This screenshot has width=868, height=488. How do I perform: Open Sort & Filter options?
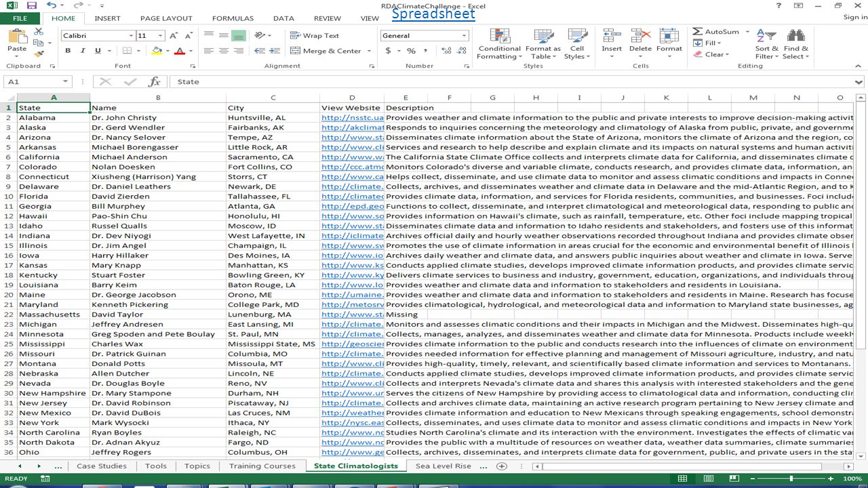pos(766,44)
